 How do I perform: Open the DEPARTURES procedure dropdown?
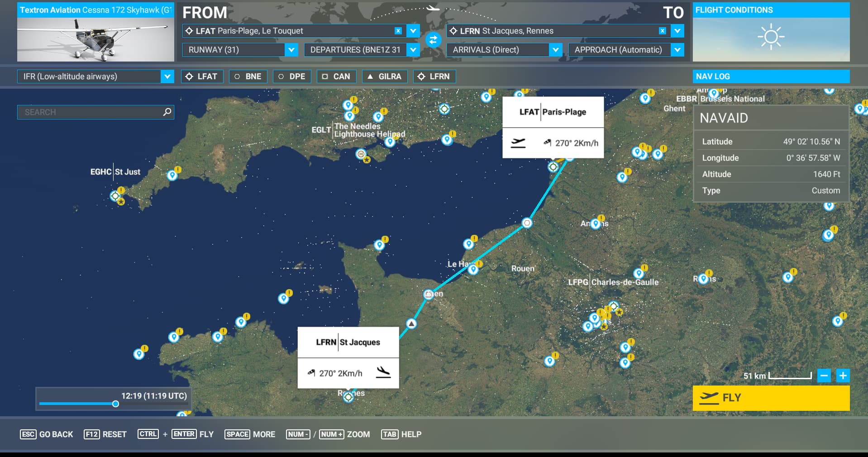[413, 50]
